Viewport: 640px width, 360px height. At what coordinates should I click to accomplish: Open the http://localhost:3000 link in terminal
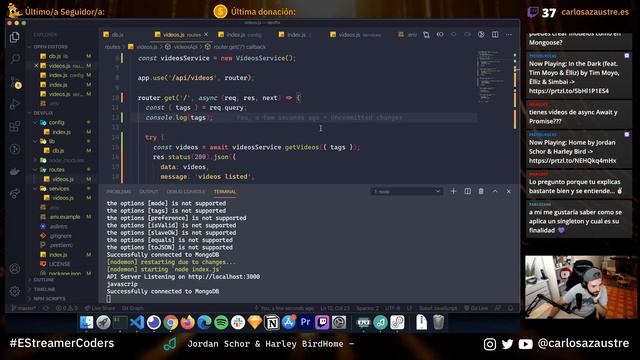tap(224, 277)
